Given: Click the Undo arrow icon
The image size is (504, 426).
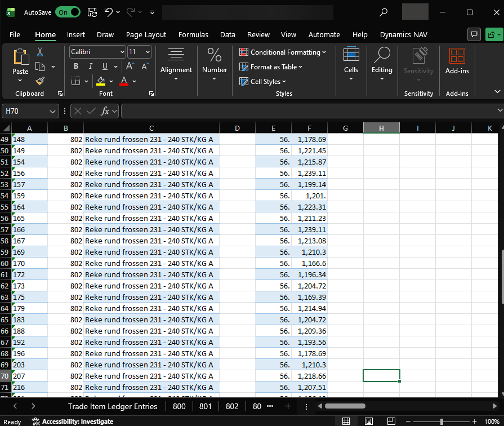Looking at the screenshot, I should (x=109, y=12).
